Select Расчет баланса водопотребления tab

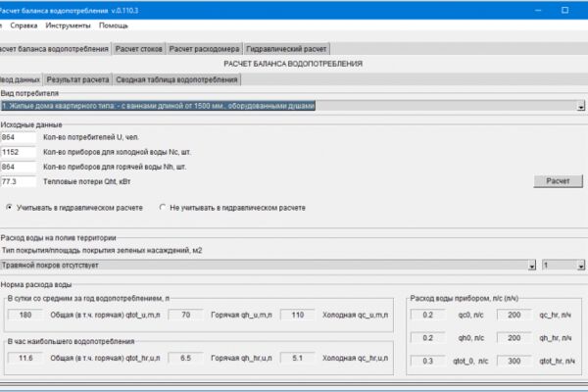pos(54,49)
